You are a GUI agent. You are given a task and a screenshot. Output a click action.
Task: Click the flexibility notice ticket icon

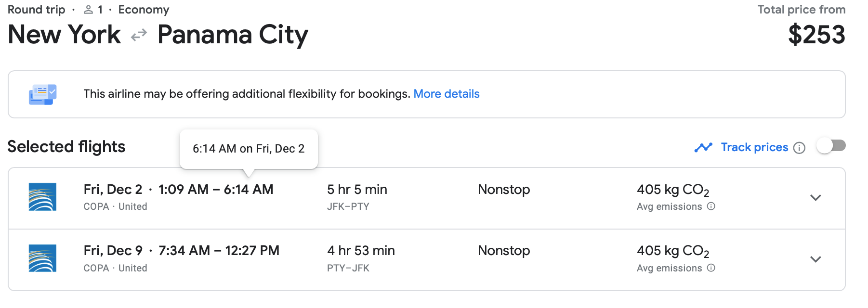42,94
